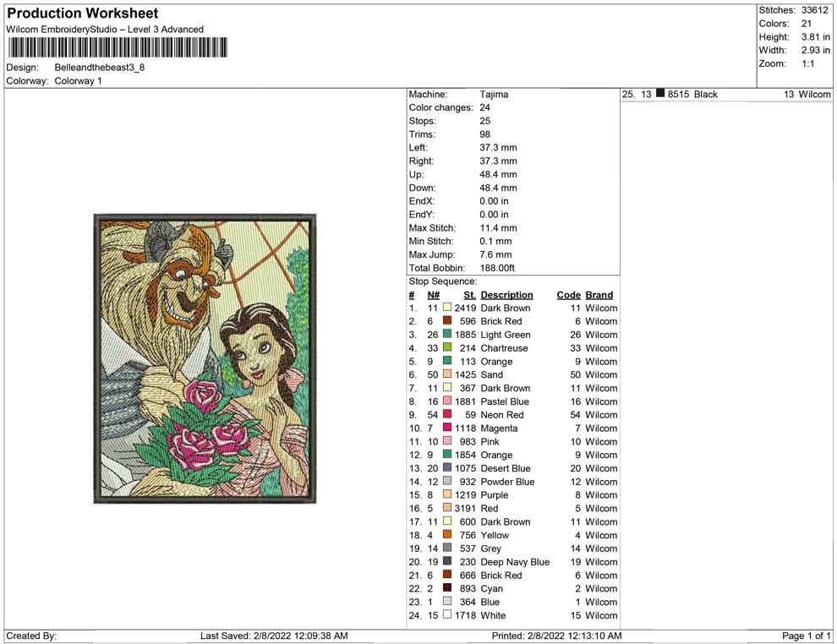Click the Page 1 of 1 footer text

coord(806,636)
